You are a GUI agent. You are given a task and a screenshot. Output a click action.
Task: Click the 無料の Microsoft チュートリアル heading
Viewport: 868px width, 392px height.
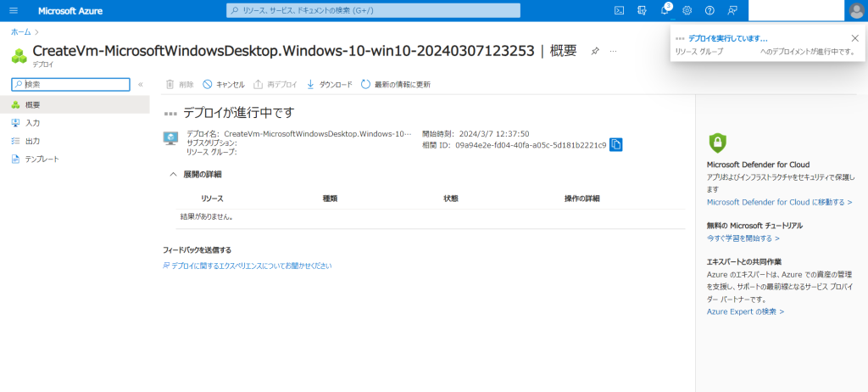click(x=754, y=226)
